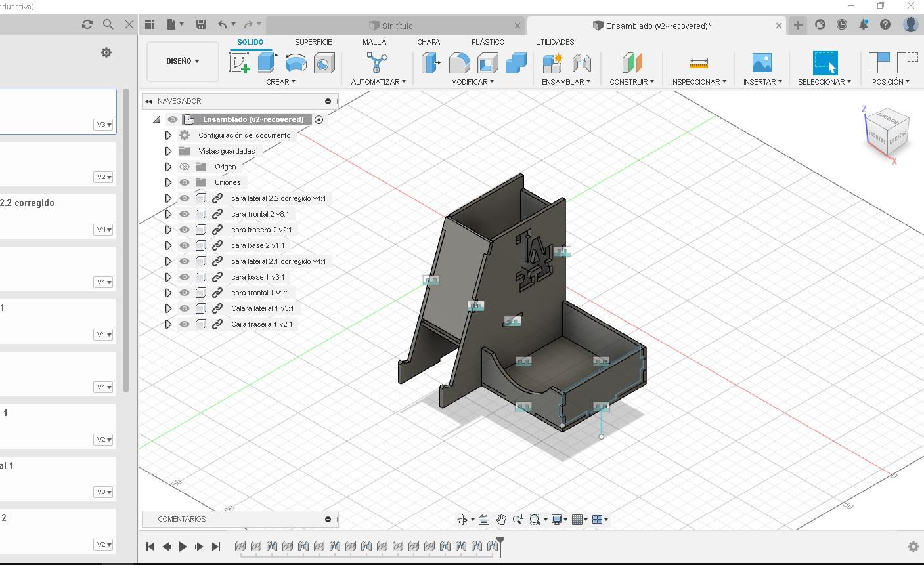924x565 pixels.
Task: Select the Shell tool icon
Action: [x=488, y=63]
